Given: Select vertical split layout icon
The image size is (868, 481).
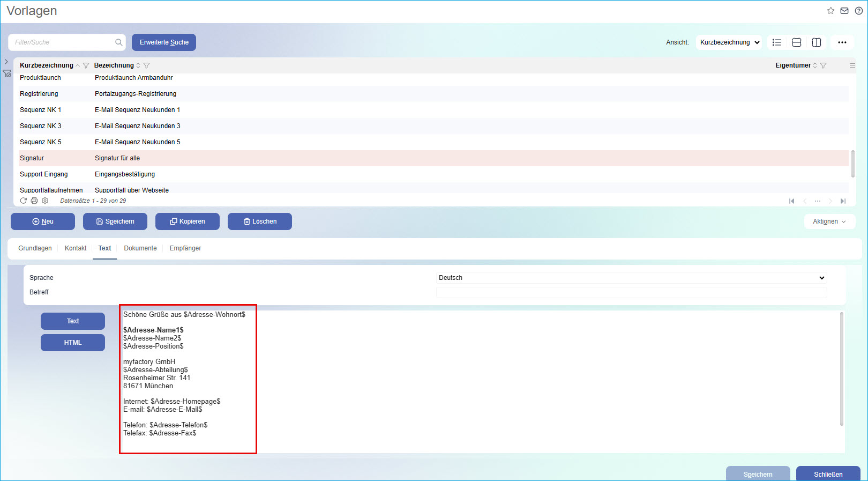Looking at the screenshot, I should [817, 42].
